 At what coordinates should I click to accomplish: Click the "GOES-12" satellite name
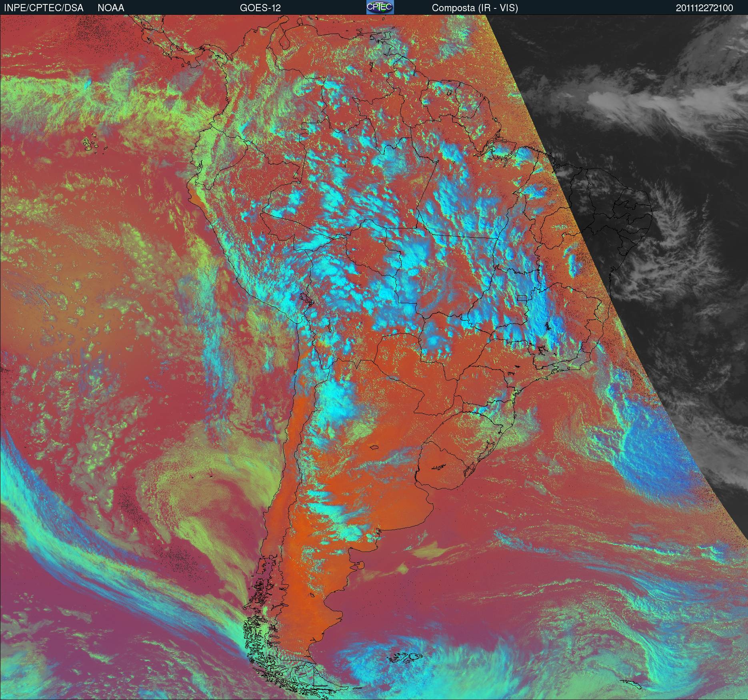click(x=260, y=8)
